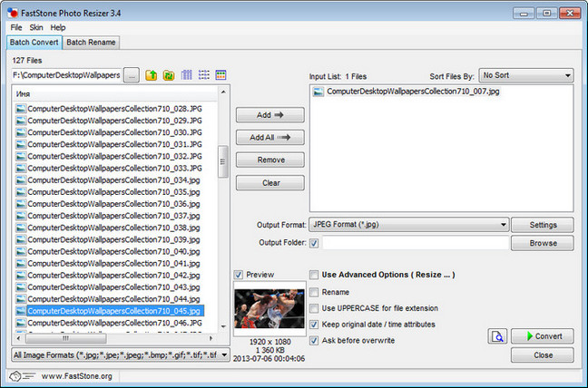
Task: Select ComputerDesktopWallpapersCollection710_030.JPG
Action: click(x=114, y=132)
